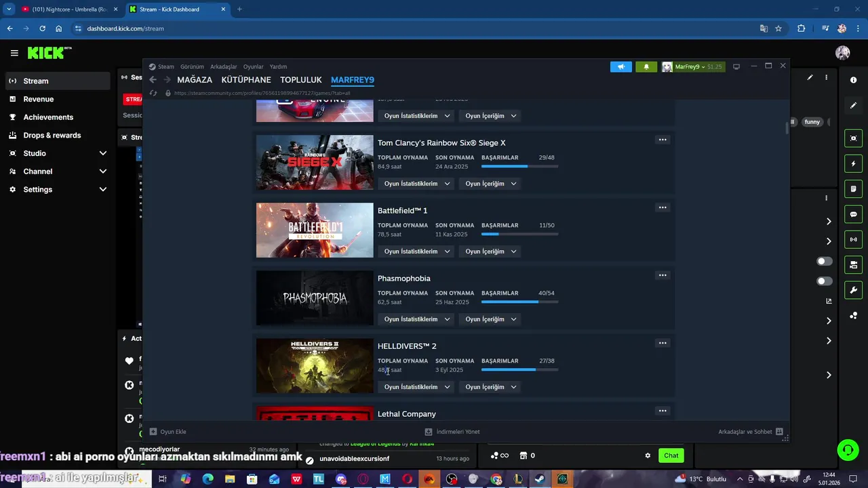Viewport: 868px width, 488px height.
Task: Click Phasmophobia achievements progress bar
Action: 519,302
